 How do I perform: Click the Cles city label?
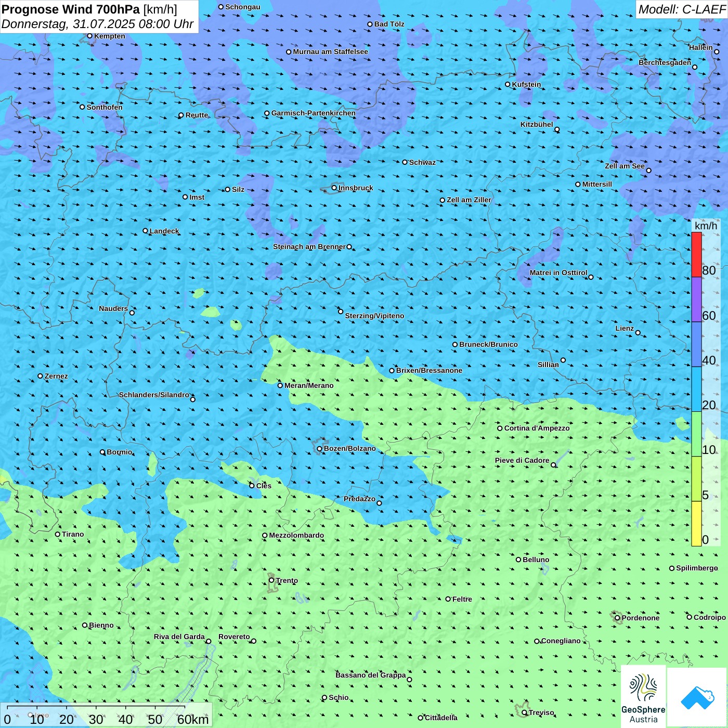pyautogui.click(x=264, y=486)
